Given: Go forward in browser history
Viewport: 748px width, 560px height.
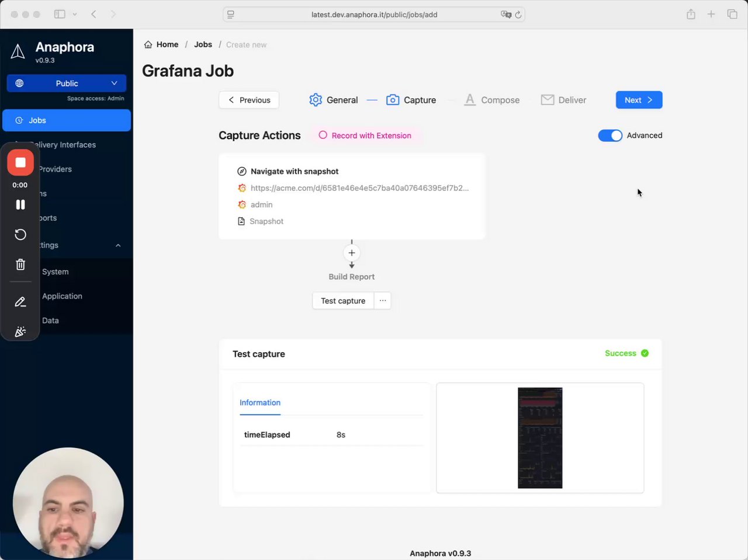Looking at the screenshot, I should pos(113,14).
